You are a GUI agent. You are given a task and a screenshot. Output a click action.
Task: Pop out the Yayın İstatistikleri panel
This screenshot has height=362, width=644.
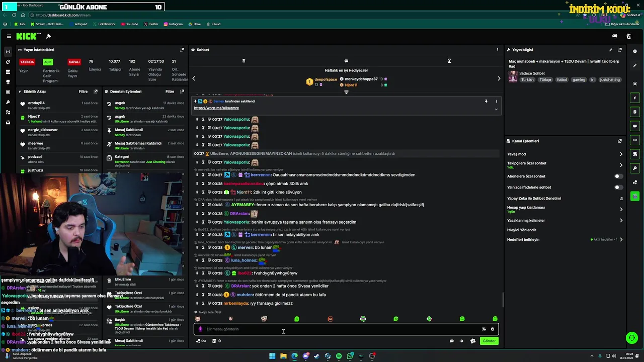pos(182,50)
